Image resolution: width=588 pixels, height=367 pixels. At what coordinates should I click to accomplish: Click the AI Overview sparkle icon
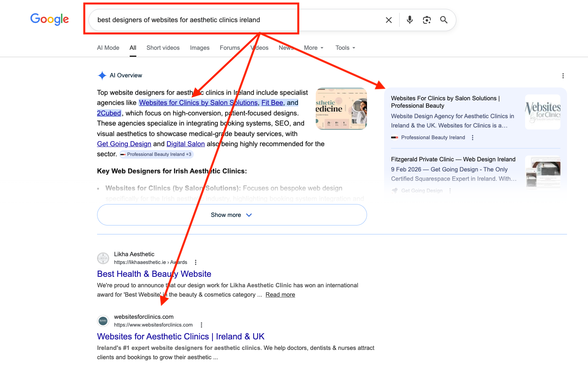point(102,75)
